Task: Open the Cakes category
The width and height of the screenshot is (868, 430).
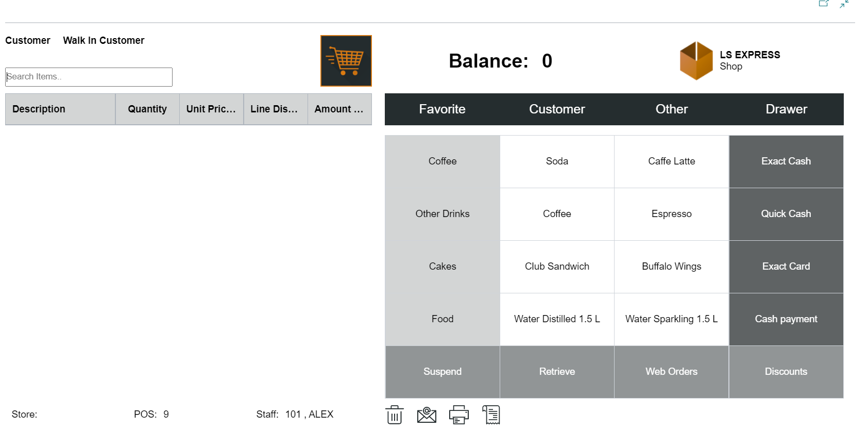Action: click(x=442, y=266)
